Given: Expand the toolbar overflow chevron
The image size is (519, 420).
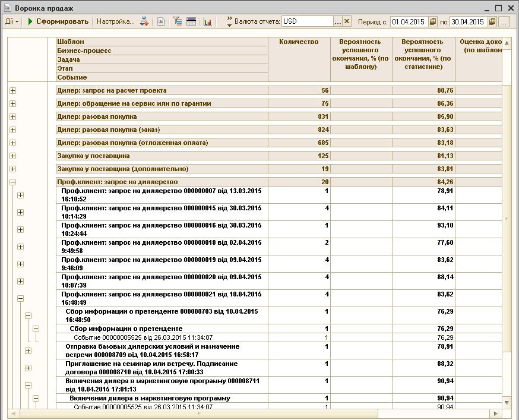Looking at the screenshot, I should pyautogui.click(x=229, y=22).
